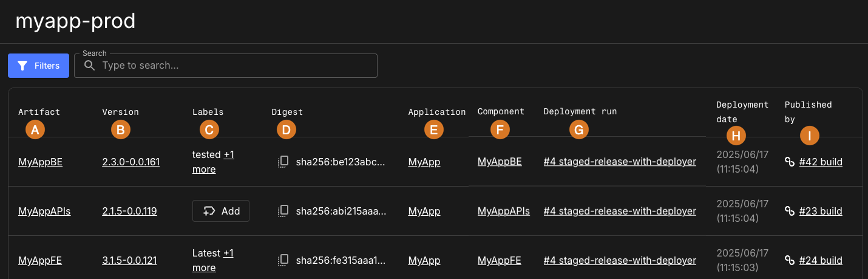Image resolution: width=868 pixels, height=279 pixels.
Task: Click the orange A marker under Artifact
Action: pyautogui.click(x=35, y=129)
